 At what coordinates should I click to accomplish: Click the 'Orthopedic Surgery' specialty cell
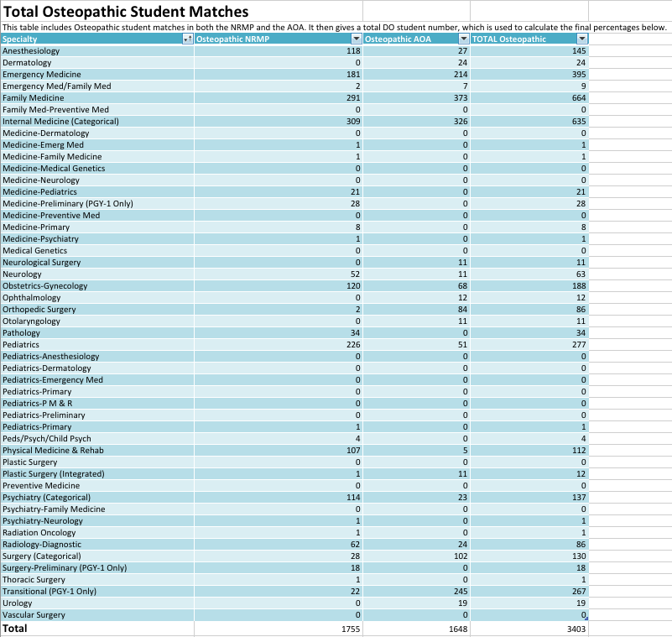click(x=97, y=309)
